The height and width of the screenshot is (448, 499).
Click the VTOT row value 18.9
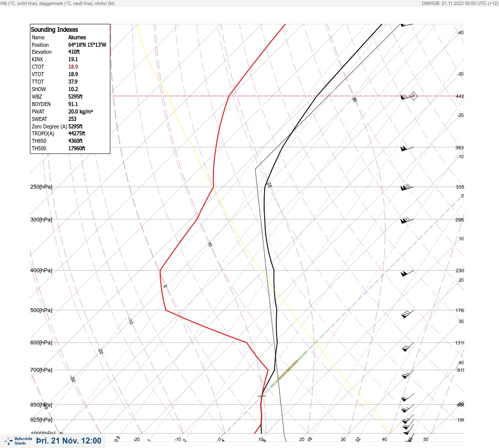[73, 74]
